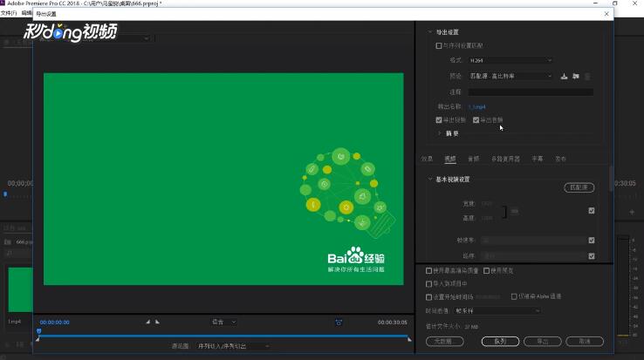This screenshot has height=360, width=644.
Task: Switch to the Effects (效果) tab
Action: click(x=427, y=159)
